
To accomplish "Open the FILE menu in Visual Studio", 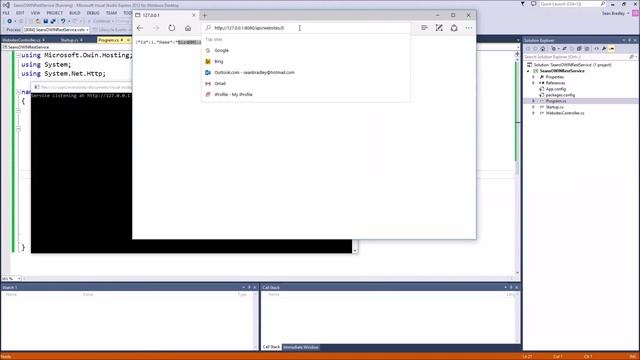I will coord(6,13).
